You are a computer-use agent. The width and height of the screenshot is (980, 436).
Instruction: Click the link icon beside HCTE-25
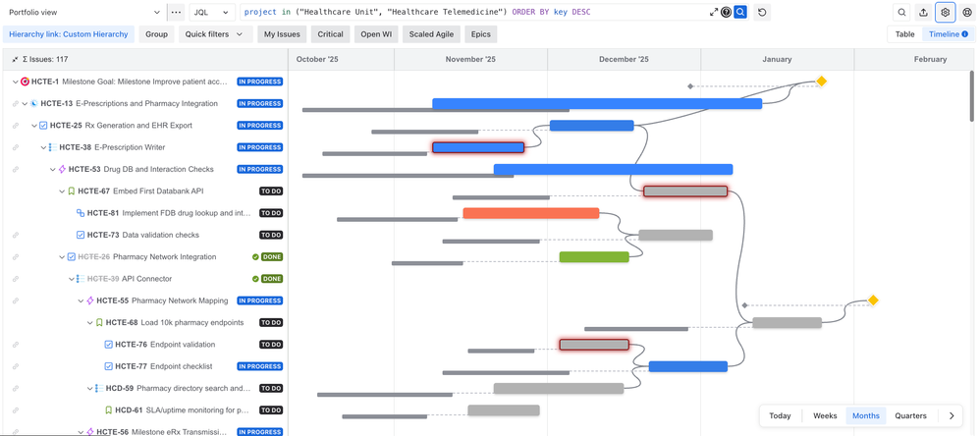click(15, 126)
